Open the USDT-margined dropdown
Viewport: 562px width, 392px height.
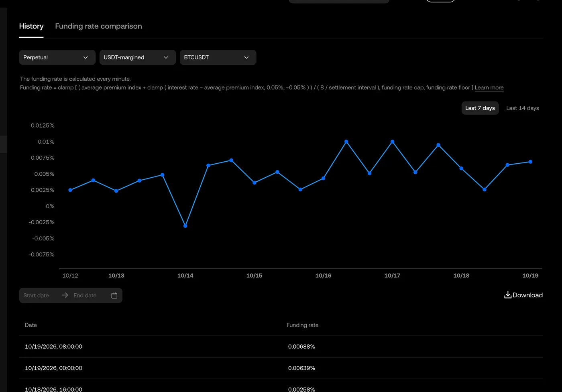138,57
